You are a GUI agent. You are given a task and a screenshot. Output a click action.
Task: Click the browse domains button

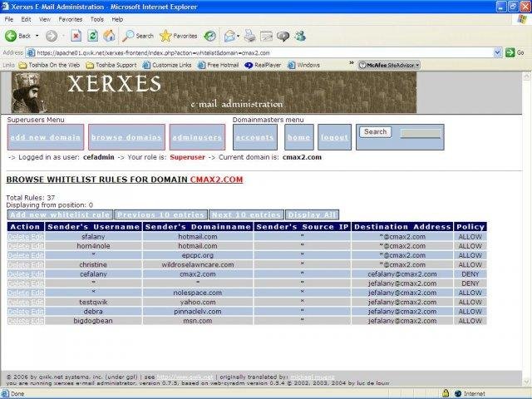pyautogui.click(x=126, y=137)
